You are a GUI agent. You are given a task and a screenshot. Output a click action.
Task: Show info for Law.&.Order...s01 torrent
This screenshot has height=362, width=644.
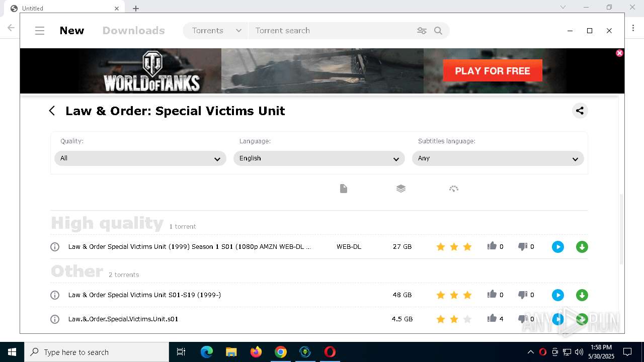click(55, 319)
